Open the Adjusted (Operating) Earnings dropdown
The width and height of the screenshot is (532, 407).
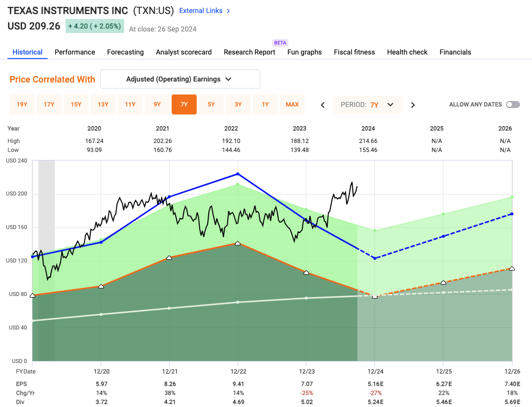[180, 79]
